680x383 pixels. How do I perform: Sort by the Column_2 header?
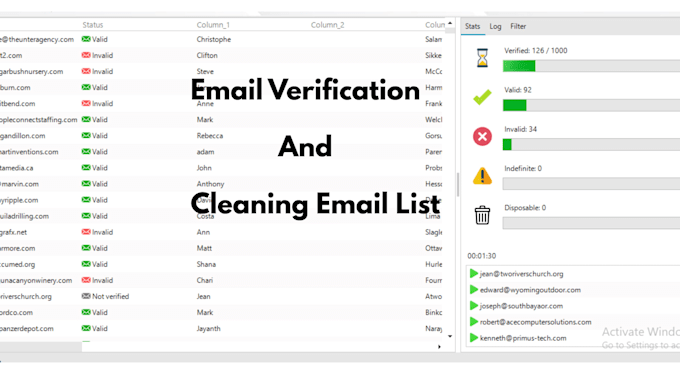[327, 25]
